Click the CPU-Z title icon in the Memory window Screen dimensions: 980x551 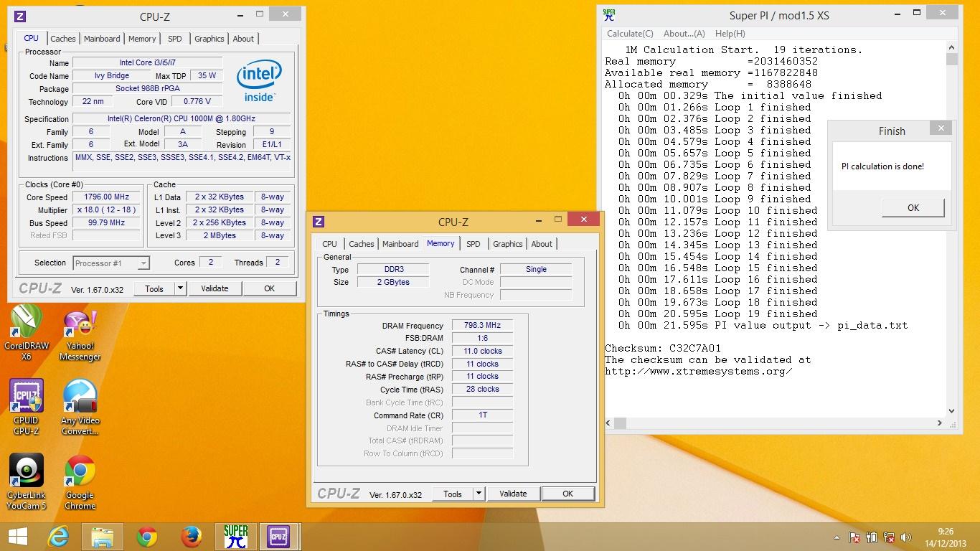pos(319,222)
